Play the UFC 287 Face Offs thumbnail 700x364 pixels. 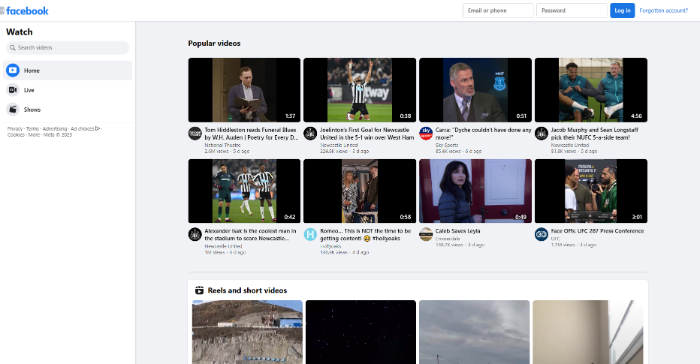point(591,191)
